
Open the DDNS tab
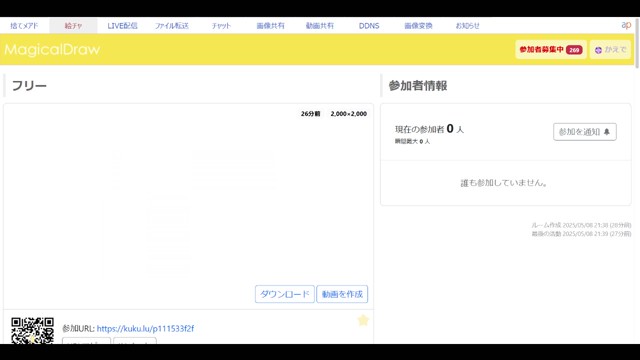[369, 26]
